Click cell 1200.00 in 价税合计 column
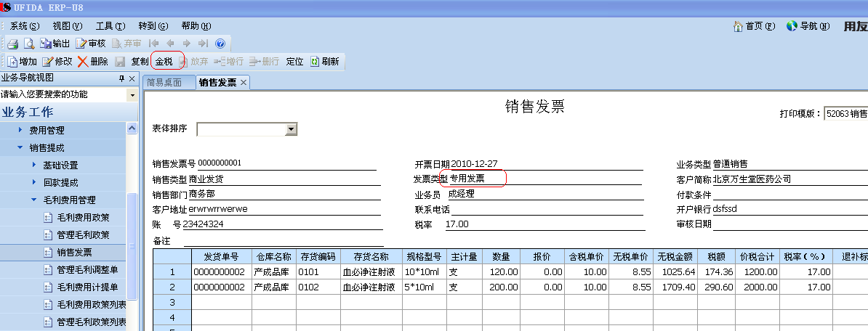 pyautogui.click(x=758, y=272)
